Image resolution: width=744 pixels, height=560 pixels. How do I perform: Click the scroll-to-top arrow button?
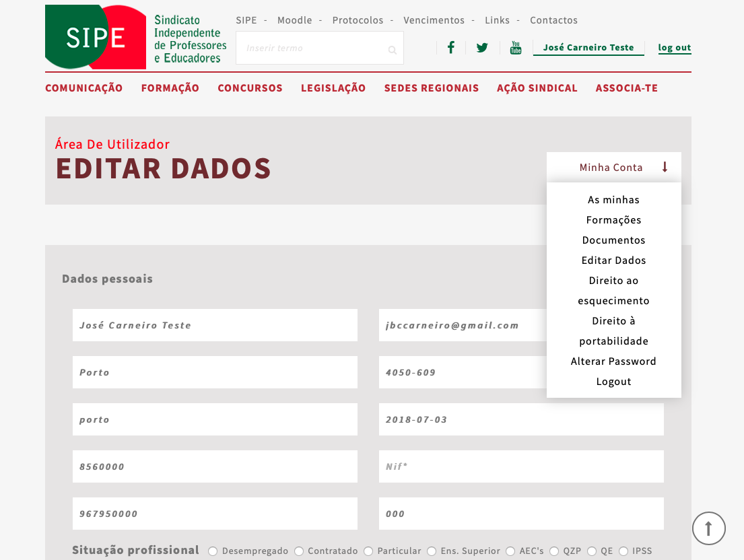click(708, 528)
